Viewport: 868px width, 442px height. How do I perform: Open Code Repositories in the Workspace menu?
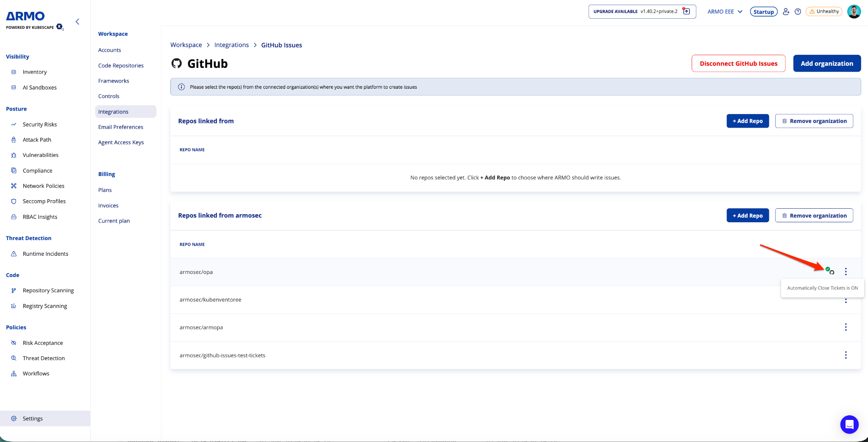coord(121,65)
